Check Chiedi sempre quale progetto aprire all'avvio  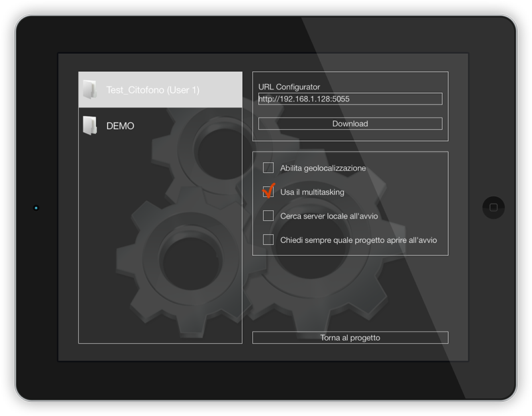(x=269, y=240)
